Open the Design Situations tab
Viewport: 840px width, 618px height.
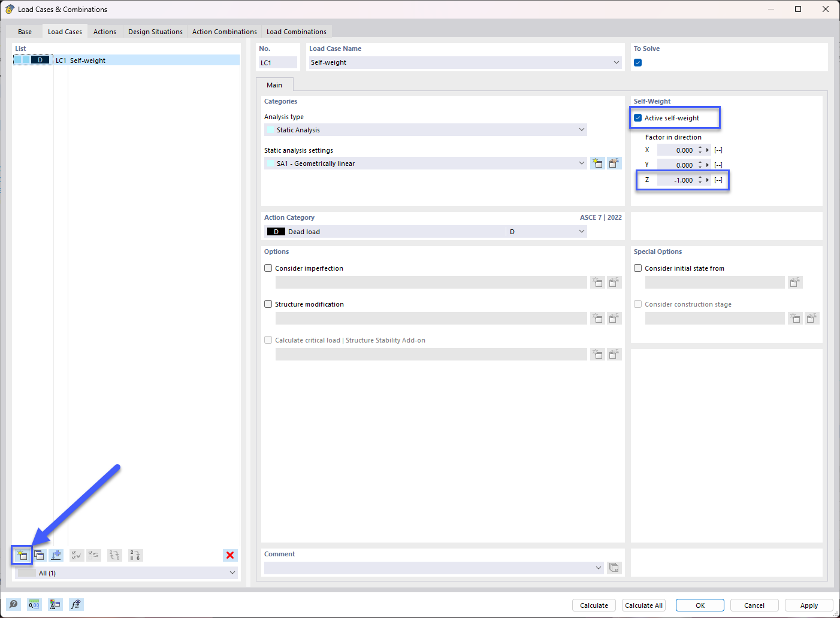[x=155, y=31]
